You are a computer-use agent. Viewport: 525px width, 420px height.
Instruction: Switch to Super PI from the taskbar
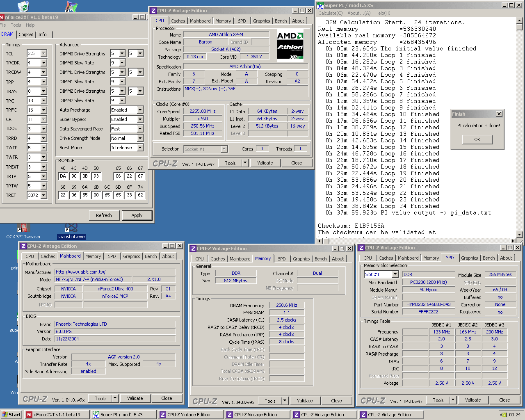tap(123, 415)
